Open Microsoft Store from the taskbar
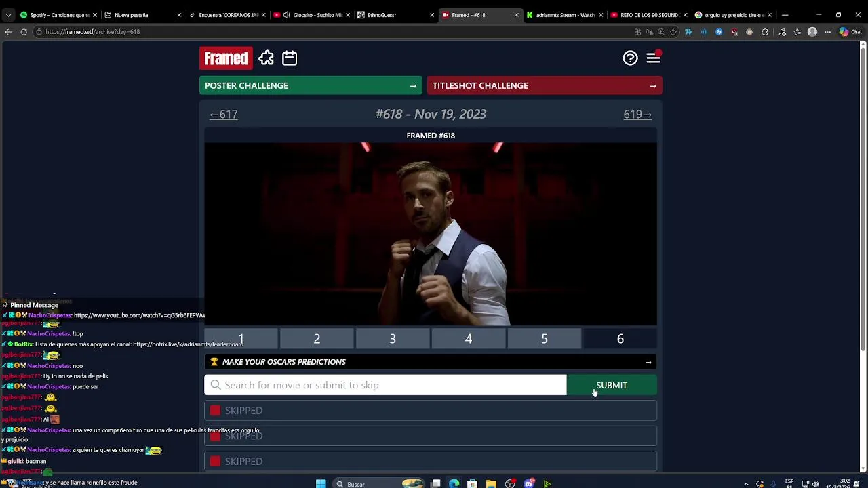Image resolution: width=868 pixels, height=488 pixels. 472,484
